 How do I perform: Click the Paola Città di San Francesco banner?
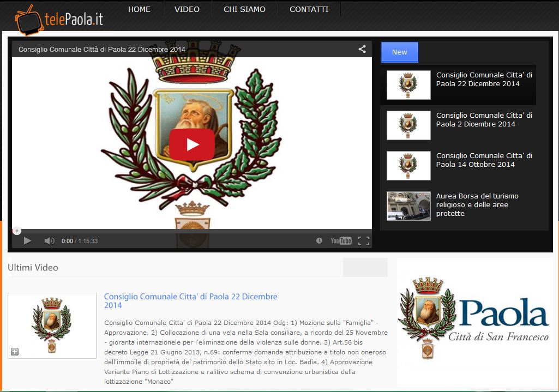(474, 322)
